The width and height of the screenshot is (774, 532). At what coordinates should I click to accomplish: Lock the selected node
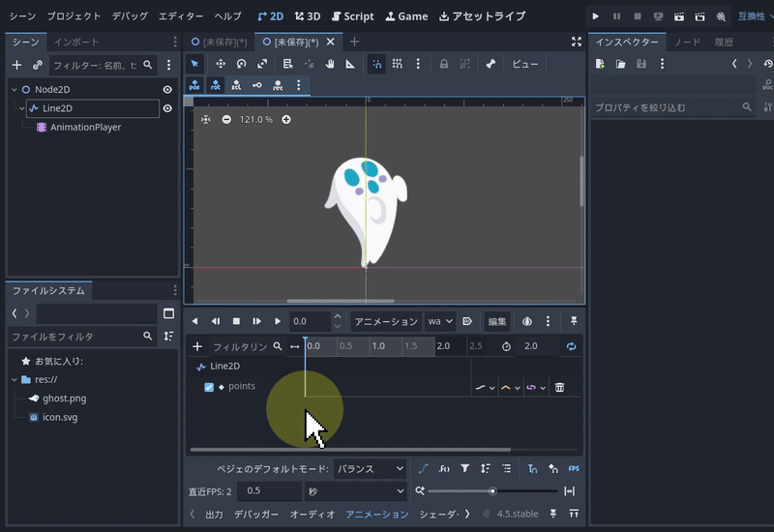[444, 64]
